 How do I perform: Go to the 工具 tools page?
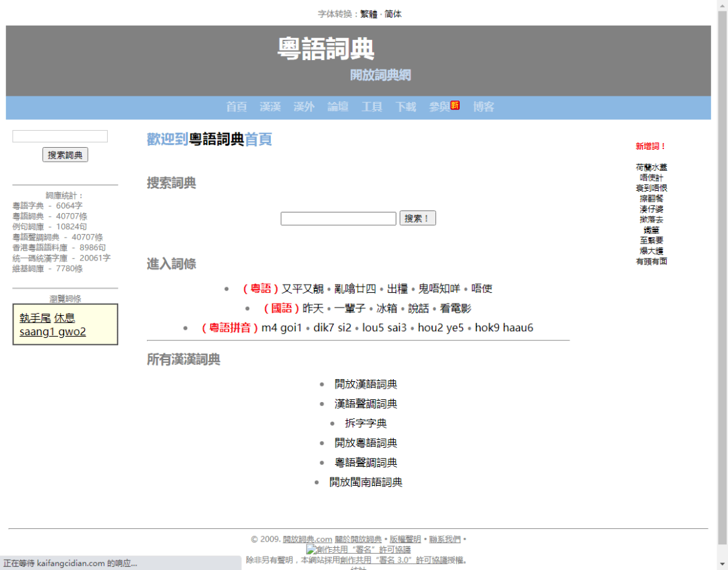point(371,107)
